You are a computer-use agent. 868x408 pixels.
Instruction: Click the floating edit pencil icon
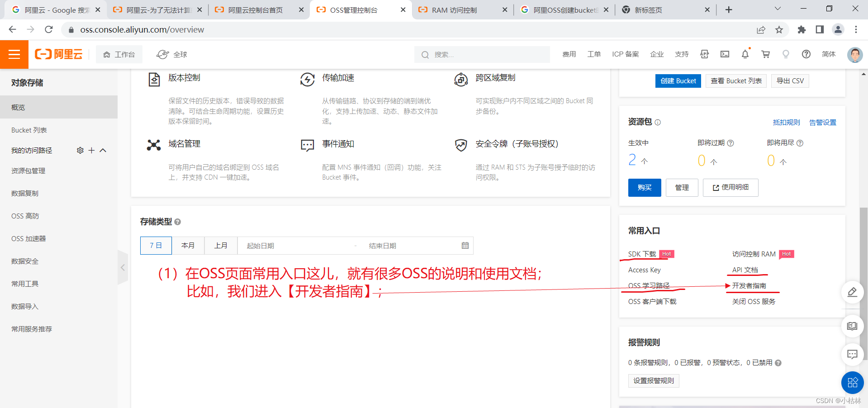point(852,292)
